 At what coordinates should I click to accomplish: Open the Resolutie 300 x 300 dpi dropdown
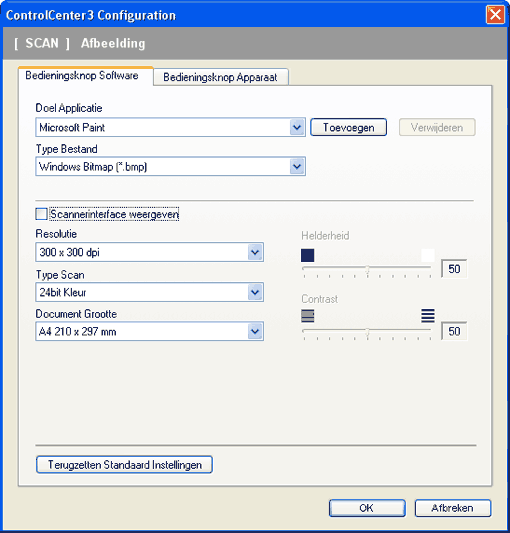tap(255, 252)
